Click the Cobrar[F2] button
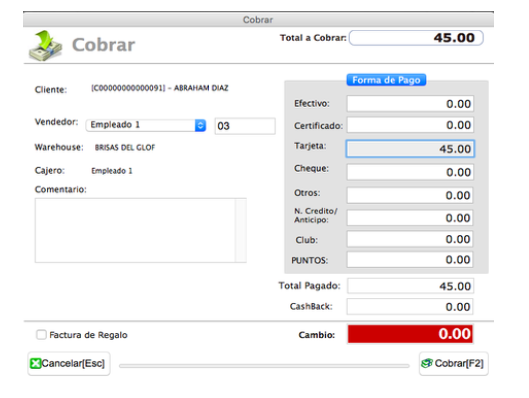 tap(453, 363)
